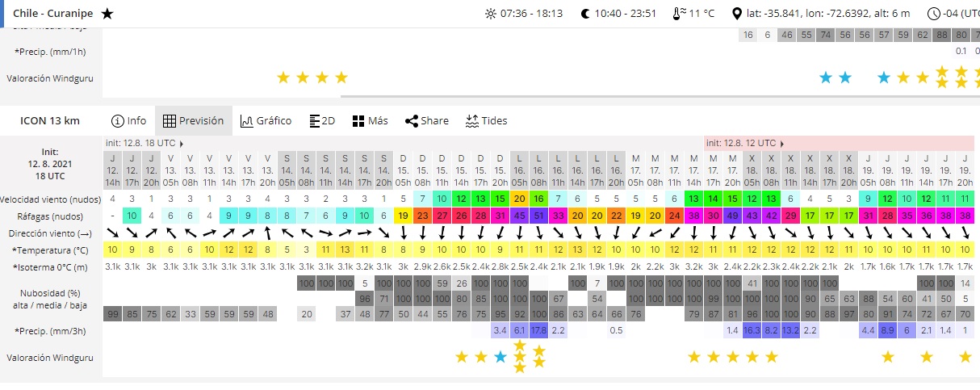
Task: Click the Chile - Curanipe spot title
Action: (x=54, y=14)
